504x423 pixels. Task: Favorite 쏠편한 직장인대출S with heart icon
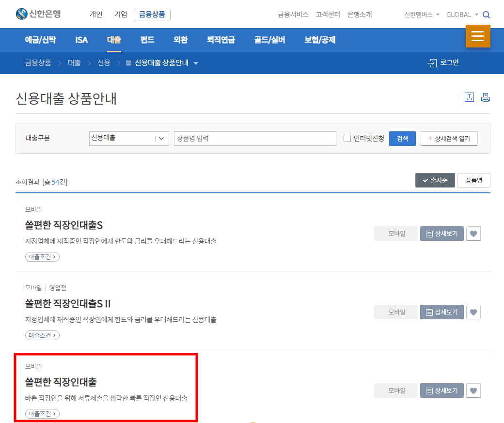pos(473,234)
